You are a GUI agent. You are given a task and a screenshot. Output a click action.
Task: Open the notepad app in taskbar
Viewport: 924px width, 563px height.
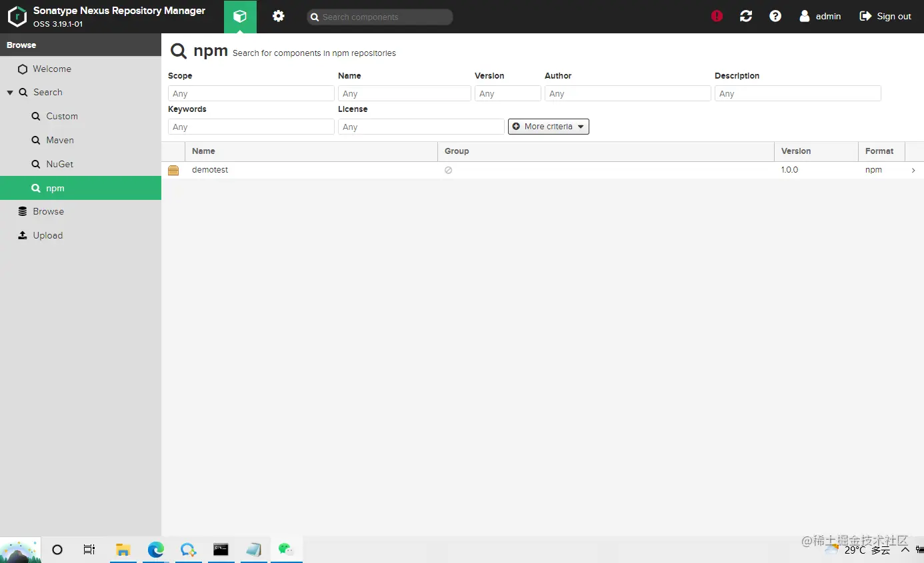point(253,550)
